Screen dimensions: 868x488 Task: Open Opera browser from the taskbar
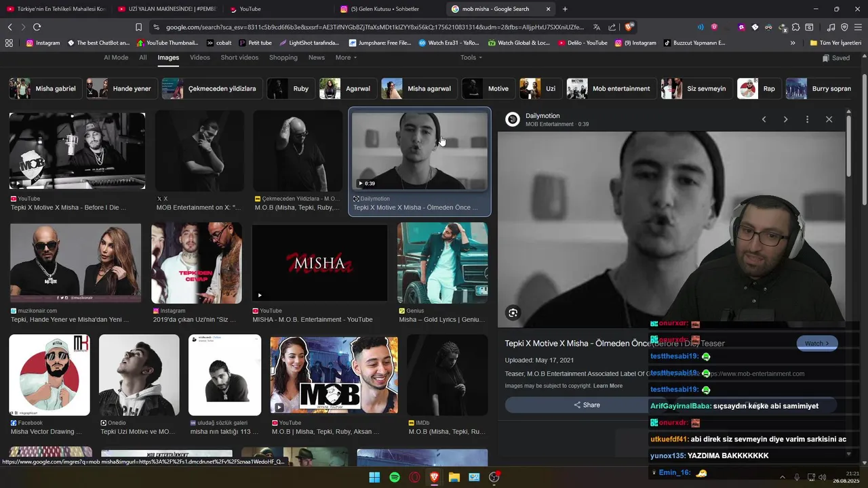(414, 477)
